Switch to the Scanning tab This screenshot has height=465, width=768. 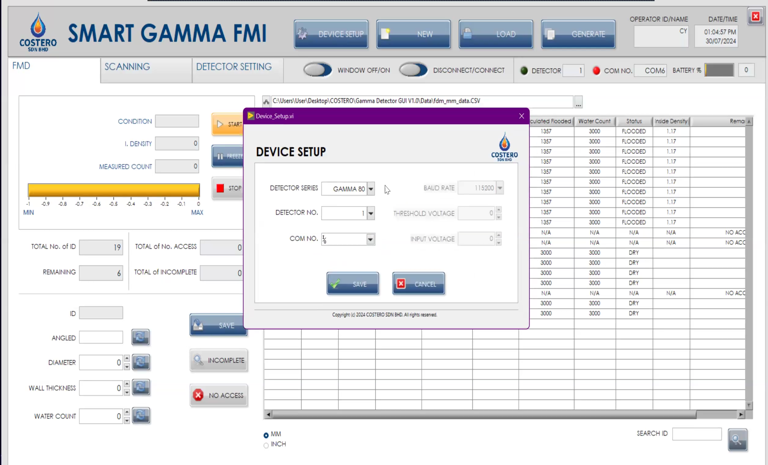tap(127, 67)
